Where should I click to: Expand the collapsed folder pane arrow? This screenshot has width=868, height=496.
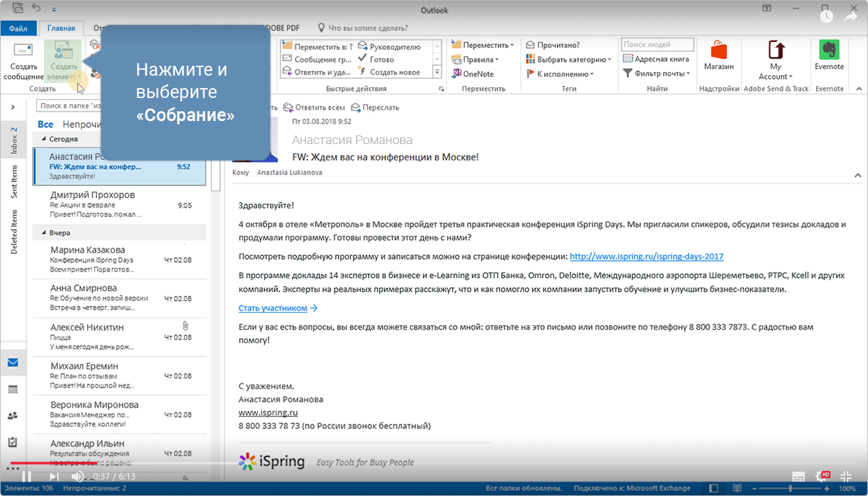[x=12, y=107]
